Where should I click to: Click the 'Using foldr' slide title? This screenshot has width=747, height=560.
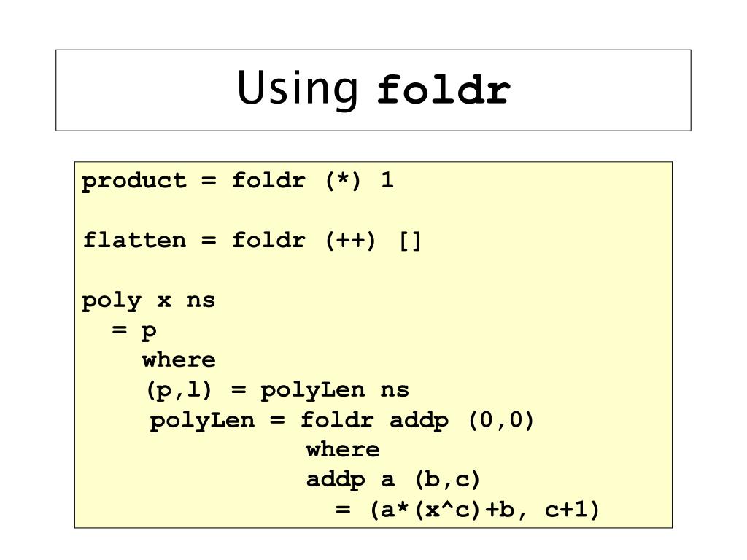pos(373,88)
